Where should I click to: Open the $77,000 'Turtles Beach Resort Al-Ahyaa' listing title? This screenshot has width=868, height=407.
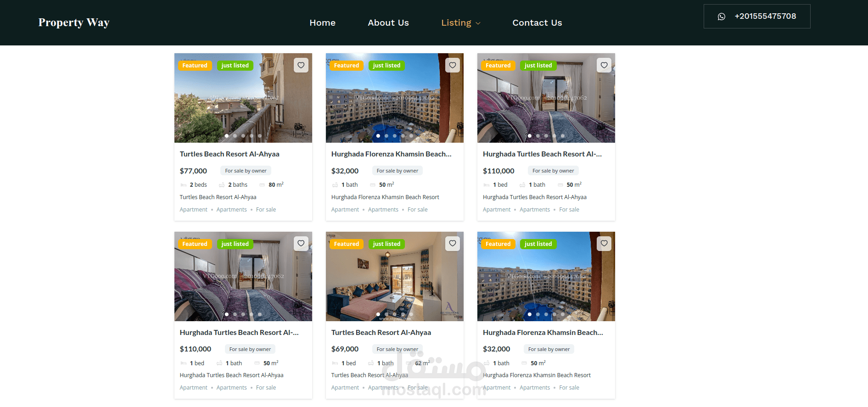[x=230, y=154]
